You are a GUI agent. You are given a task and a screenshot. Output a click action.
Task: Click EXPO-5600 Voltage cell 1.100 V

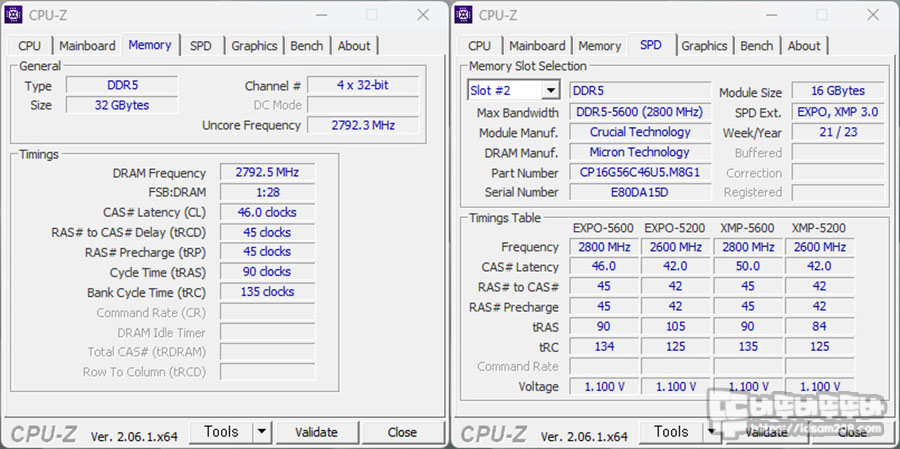[x=604, y=386]
